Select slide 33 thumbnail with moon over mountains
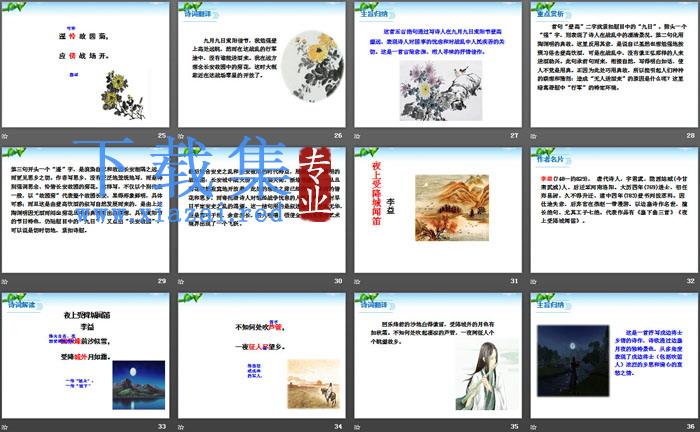 (85, 356)
